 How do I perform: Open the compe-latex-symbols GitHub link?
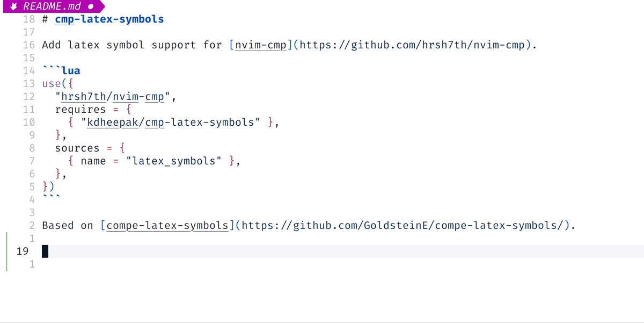(x=402, y=225)
